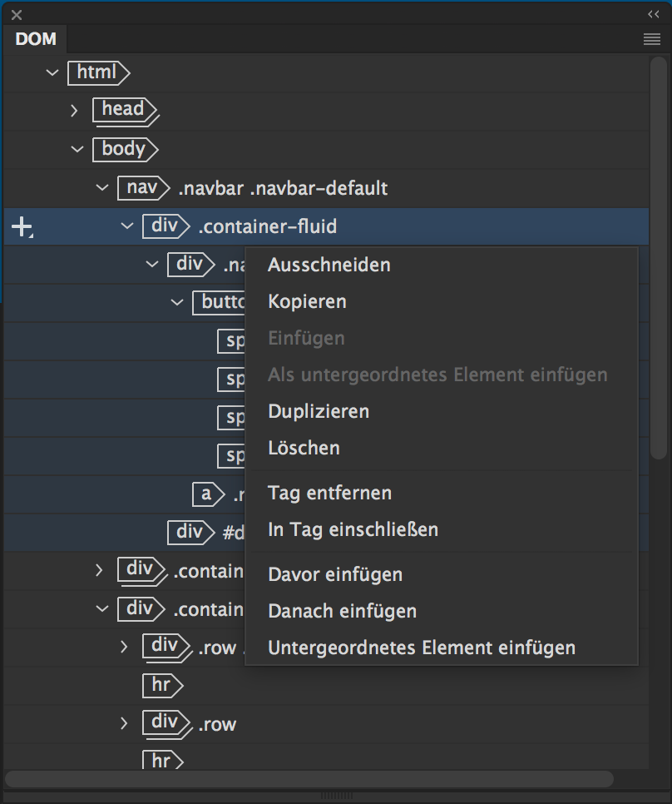Expand the head node chevron

coord(74,110)
